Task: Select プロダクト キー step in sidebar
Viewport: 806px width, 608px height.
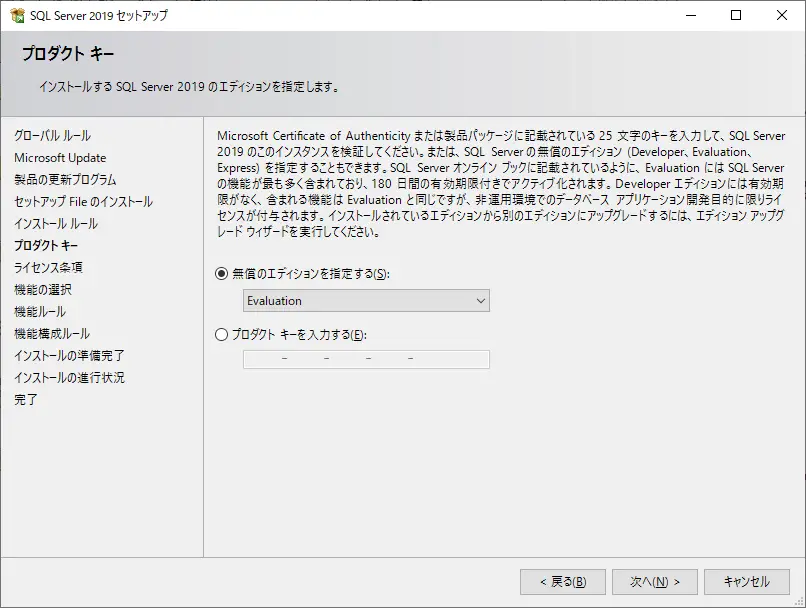Action: tap(46, 246)
